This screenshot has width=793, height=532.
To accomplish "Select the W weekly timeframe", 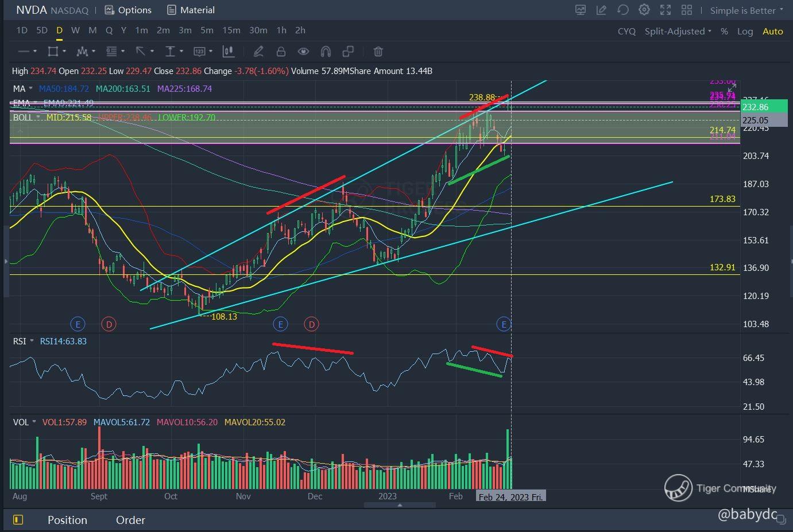I will pos(75,30).
